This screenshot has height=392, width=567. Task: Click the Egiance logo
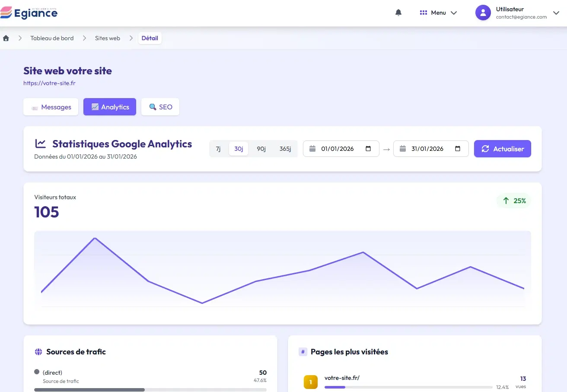click(29, 13)
